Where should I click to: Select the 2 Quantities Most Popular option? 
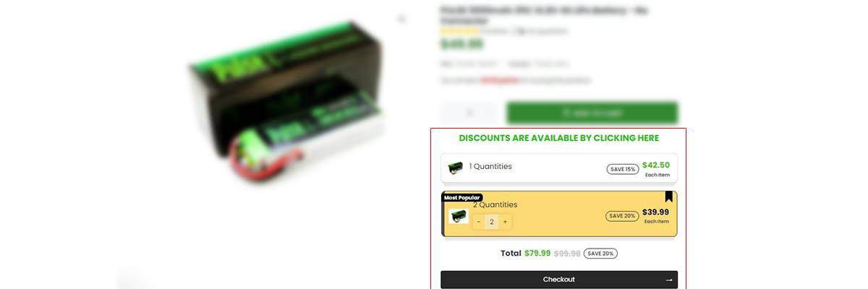[559, 214]
